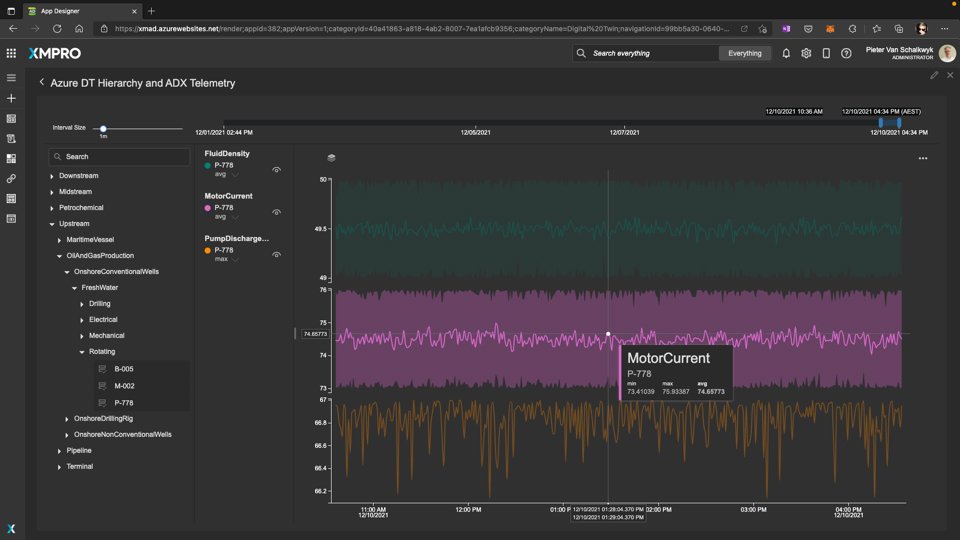This screenshot has height=540, width=960.
Task: Open the settings gear in header
Action: 806,53
